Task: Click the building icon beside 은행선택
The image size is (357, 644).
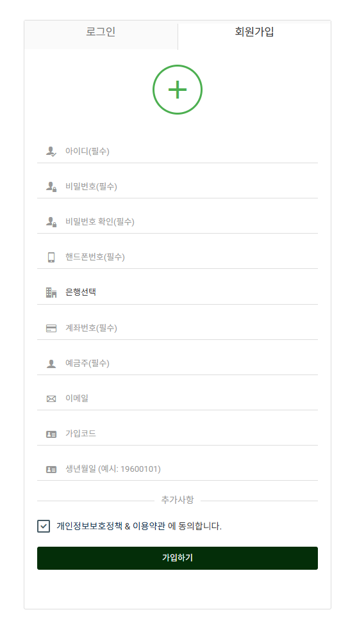Action: click(51, 293)
